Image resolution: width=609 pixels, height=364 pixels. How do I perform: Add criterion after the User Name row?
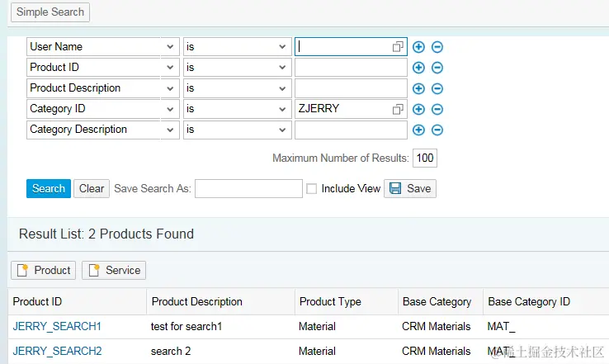point(418,47)
